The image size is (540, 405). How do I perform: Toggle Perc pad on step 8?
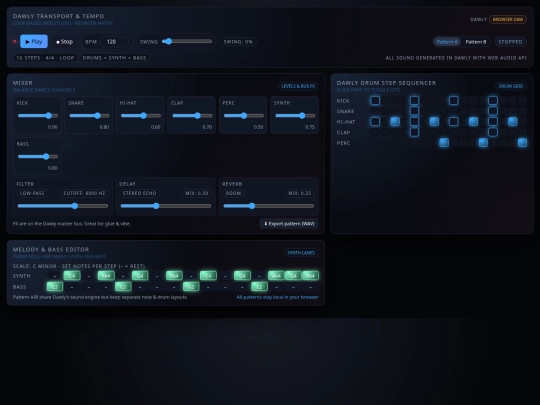click(444, 143)
